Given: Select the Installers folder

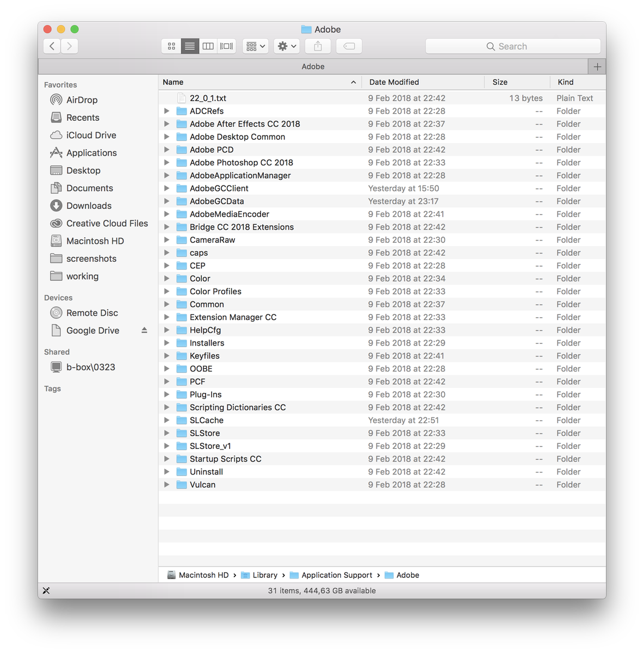Looking at the screenshot, I should coord(382,343).
